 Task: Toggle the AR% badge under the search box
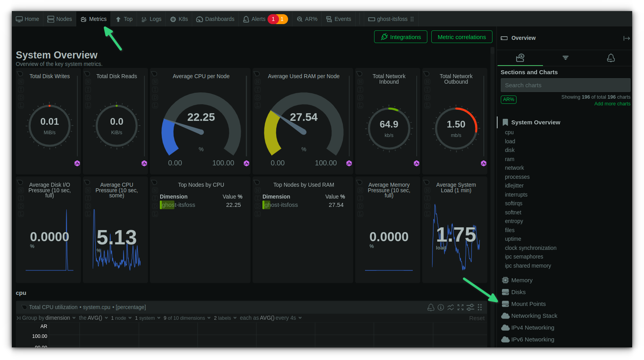[509, 99]
